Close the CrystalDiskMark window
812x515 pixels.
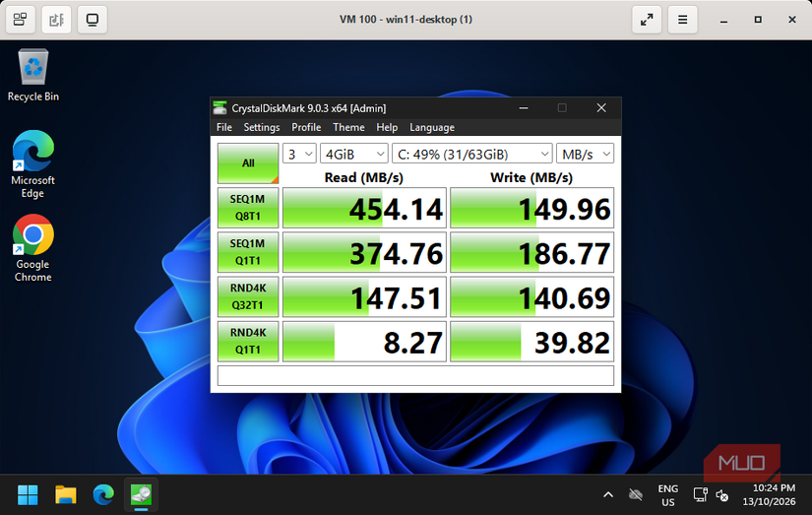point(601,107)
